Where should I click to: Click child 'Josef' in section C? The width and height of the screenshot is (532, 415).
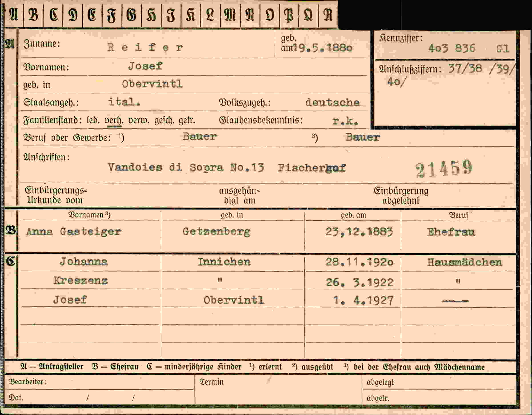coord(70,300)
